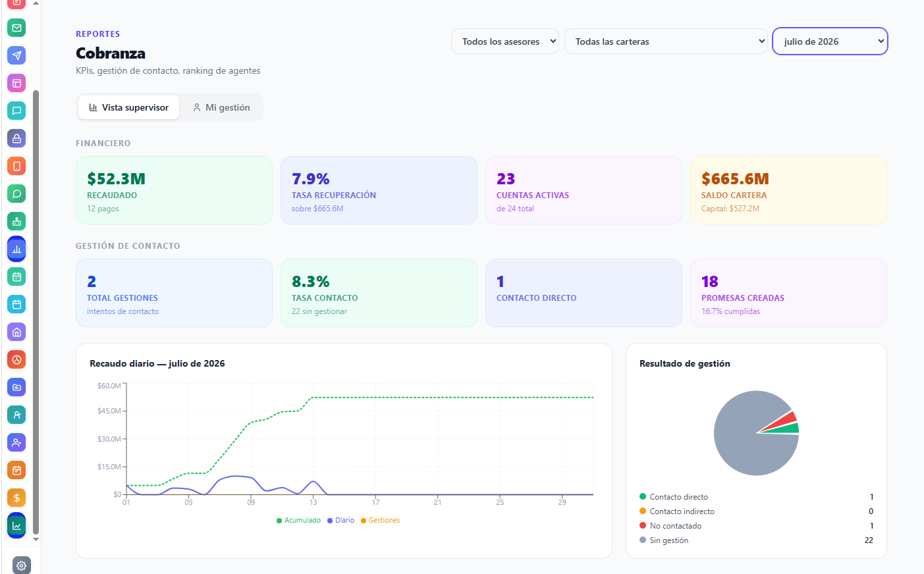This screenshot has height=574, width=924.
Task: Open the red pie chart sidebar icon
Action: (x=16, y=359)
